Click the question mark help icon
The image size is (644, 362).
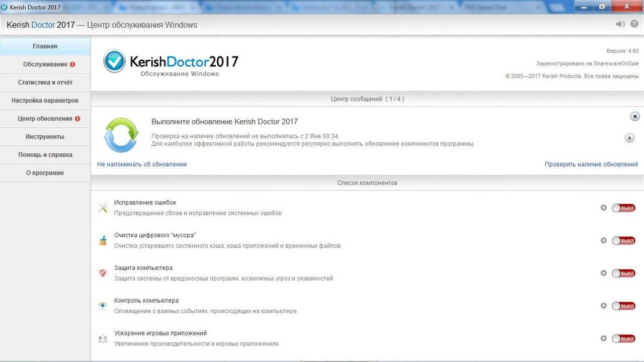point(634,24)
